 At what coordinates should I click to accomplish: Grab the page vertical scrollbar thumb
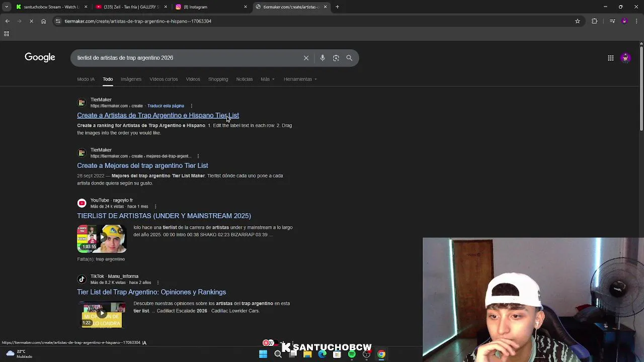point(641,88)
